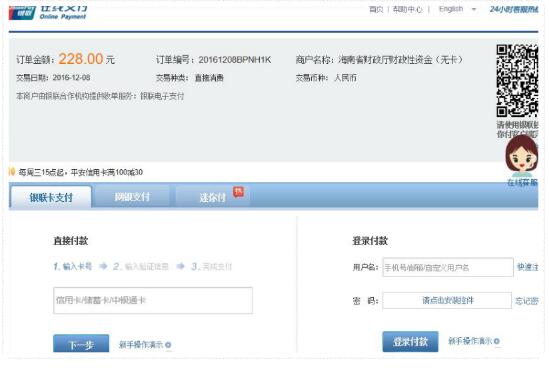Open the 快速注册 quick register link
Screen dimensions: 549x382
point(528,267)
